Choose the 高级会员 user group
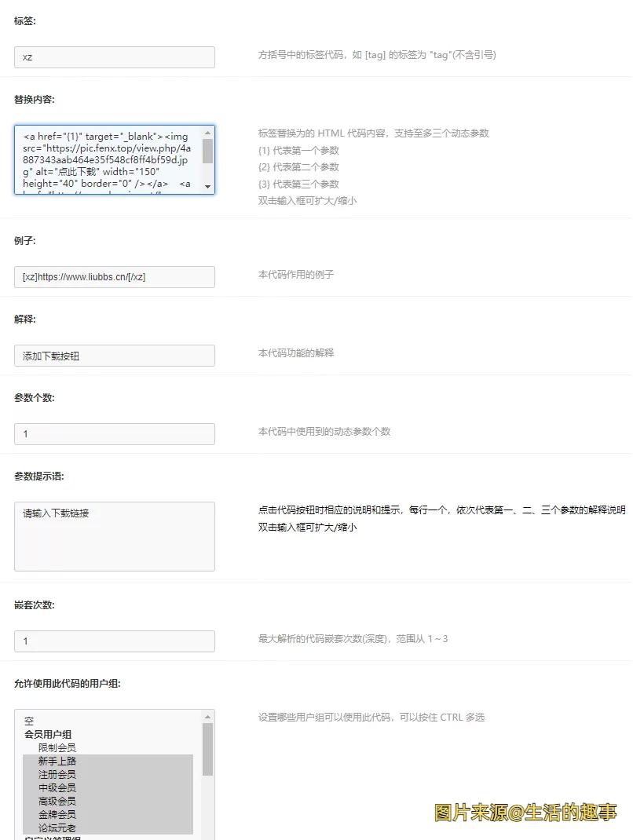The height and width of the screenshot is (840, 633). tap(57, 801)
